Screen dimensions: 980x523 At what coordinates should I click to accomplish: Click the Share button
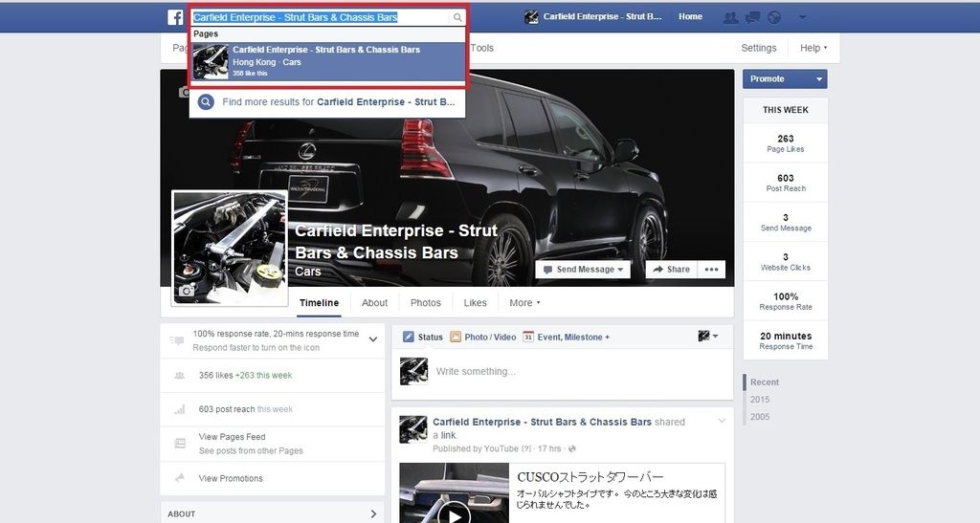(671, 270)
